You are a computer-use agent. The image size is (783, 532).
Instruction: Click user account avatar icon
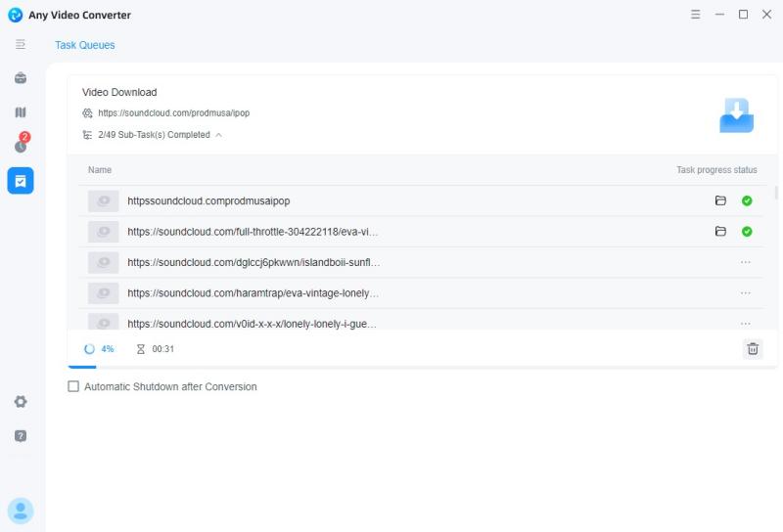point(21,510)
